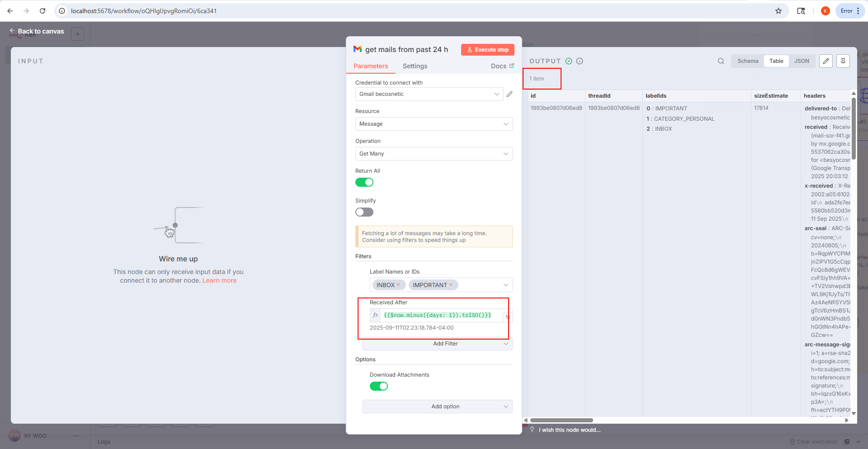This screenshot has width=868, height=449.
Task: Click the output table horizontal scrollbar
Action: click(x=561, y=420)
